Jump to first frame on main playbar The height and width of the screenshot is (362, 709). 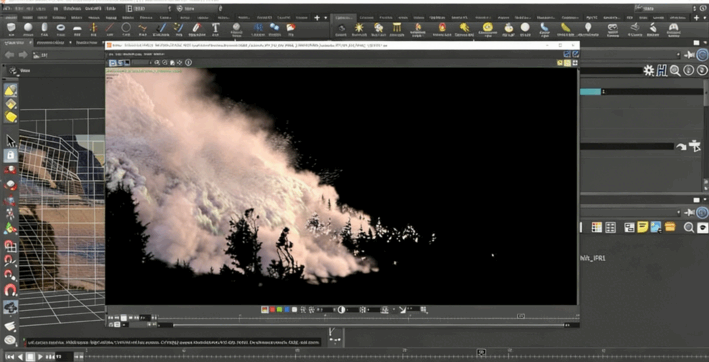coord(9,357)
